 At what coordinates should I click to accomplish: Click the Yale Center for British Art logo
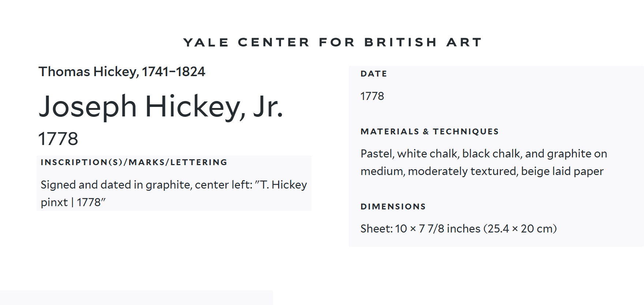pos(332,42)
